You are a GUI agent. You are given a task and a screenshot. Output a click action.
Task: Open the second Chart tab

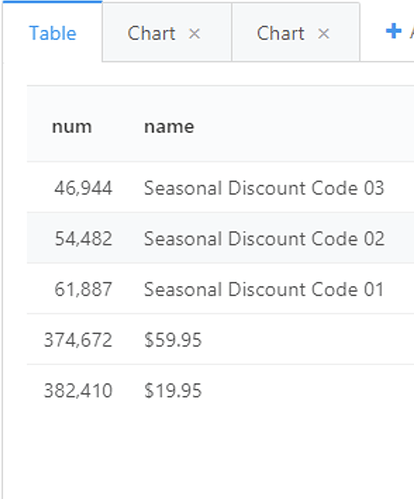coord(280,33)
